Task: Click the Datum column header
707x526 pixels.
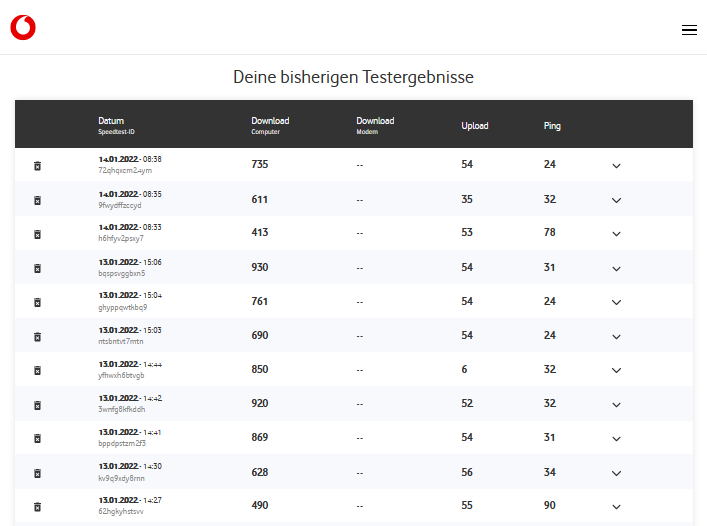Action: point(111,121)
